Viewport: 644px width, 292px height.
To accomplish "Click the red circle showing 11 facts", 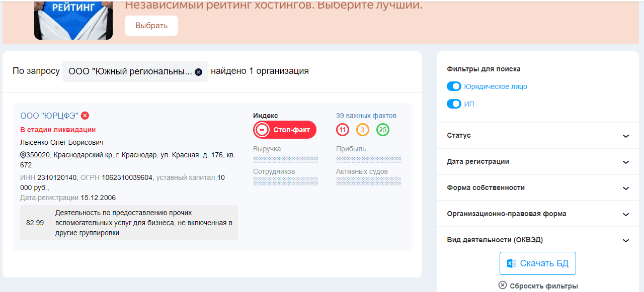I will pos(343,130).
